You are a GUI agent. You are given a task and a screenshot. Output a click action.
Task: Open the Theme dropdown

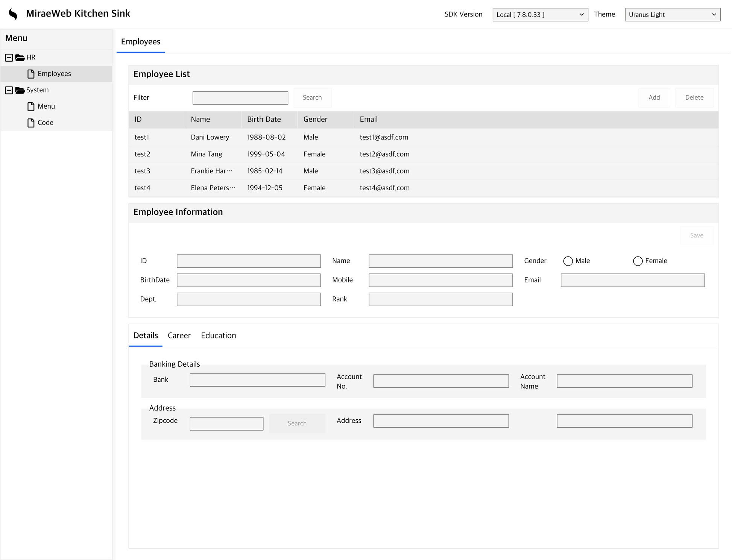pyautogui.click(x=672, y=15)
